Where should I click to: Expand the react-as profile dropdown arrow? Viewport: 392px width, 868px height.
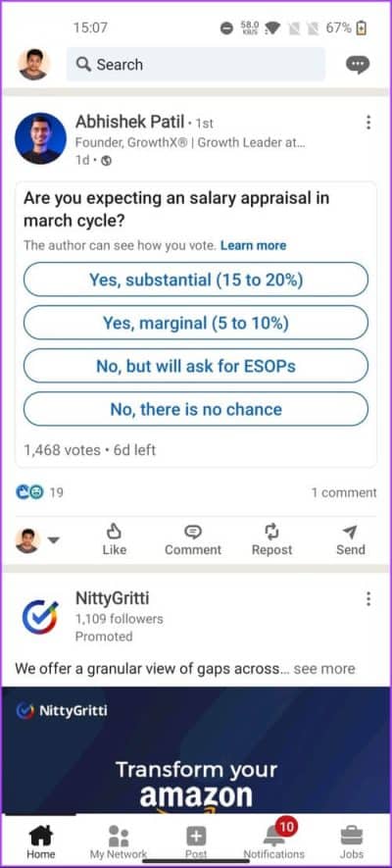(x=53, y=540)
